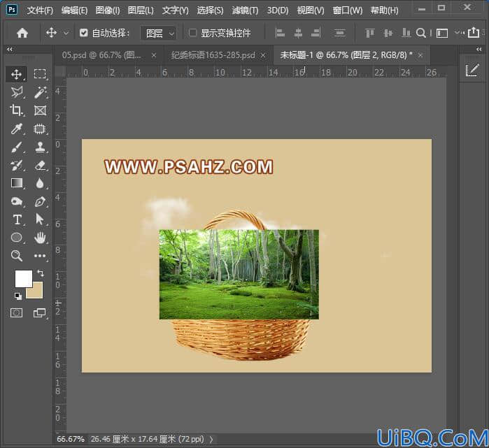Select the Clone Stamp tool
Image resolution: width=489 pixels, height=448 pixels.
(40, 147)
